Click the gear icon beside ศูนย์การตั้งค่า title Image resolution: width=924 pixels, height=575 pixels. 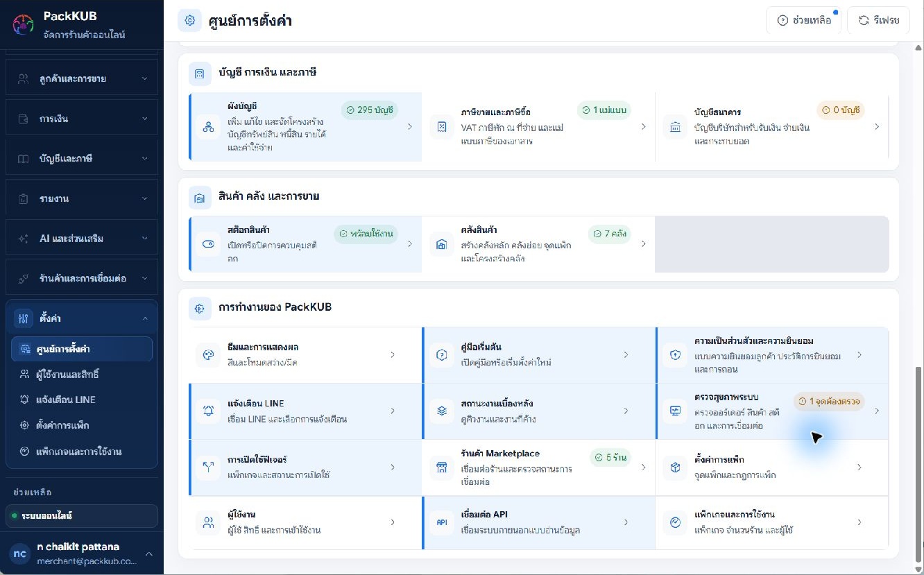[189, 21]
